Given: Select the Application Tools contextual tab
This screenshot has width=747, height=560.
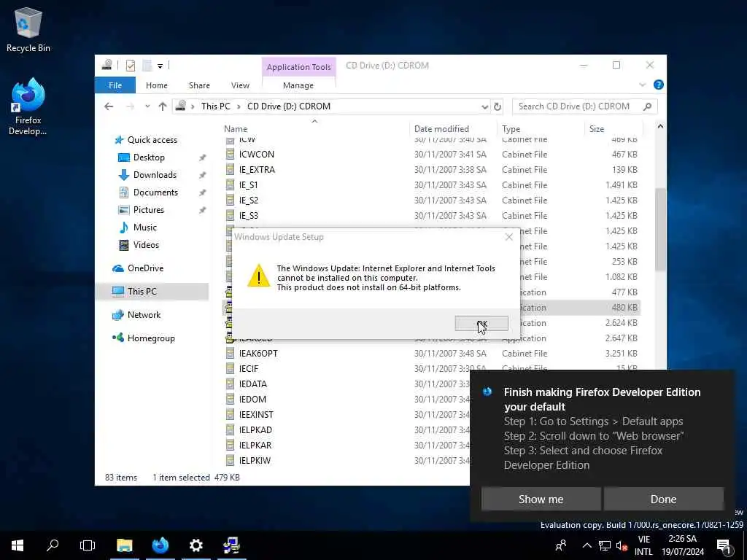Looking at the screenshot, I should point(298,67).
